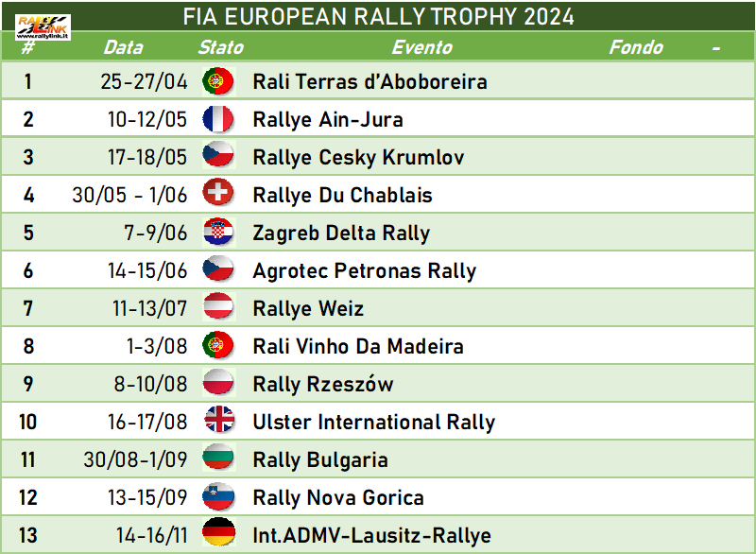Click the Croatia flag for Zagreb Delta Rally
Screen dimensions: 756x554
(218, 233)
